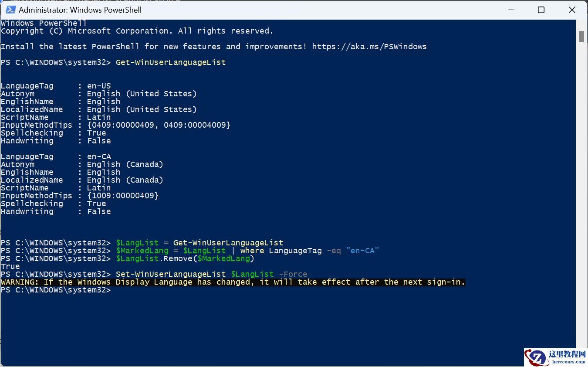Click the en-US LanguageTag value
Image resolution: width=588 pixels, height=367 pixels.
coord(99,86)
